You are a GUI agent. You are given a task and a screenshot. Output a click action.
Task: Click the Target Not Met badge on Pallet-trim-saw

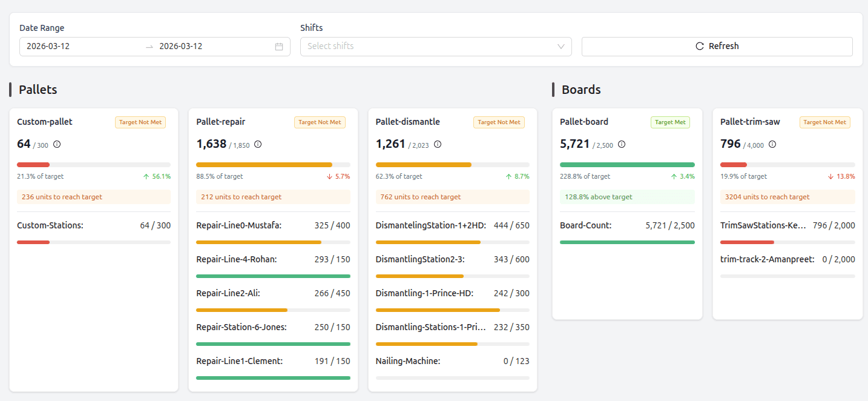tap(824, 122)
